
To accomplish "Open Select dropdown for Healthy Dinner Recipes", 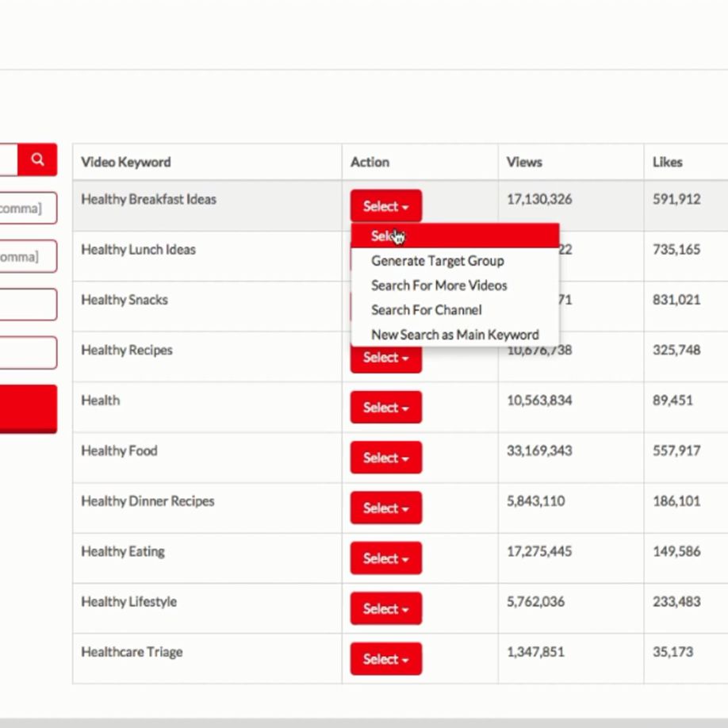I will [x=385, y=508].
